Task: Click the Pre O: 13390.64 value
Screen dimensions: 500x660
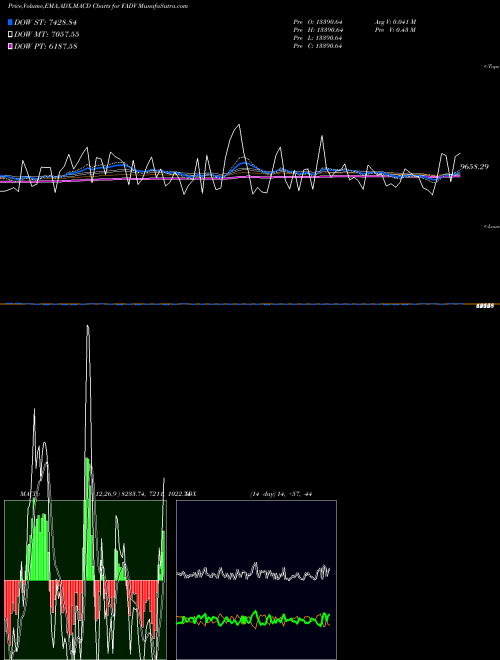Action: [318, 21]
